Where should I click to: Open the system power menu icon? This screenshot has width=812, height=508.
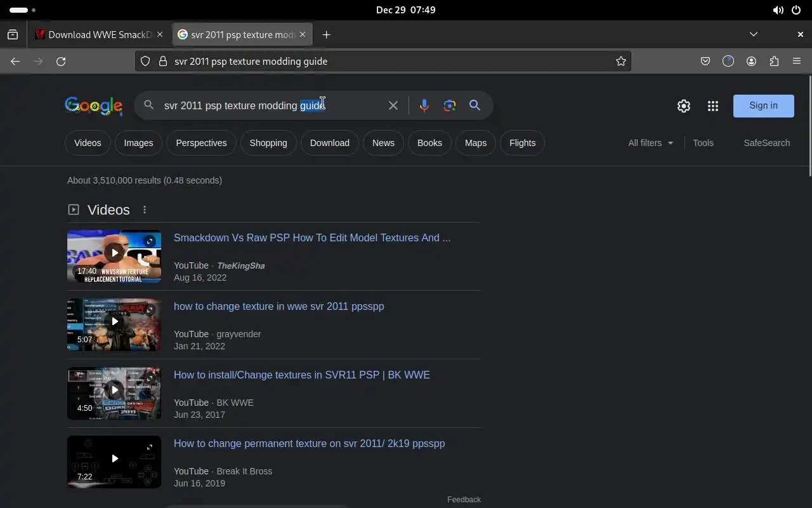[x=796, y=10]
